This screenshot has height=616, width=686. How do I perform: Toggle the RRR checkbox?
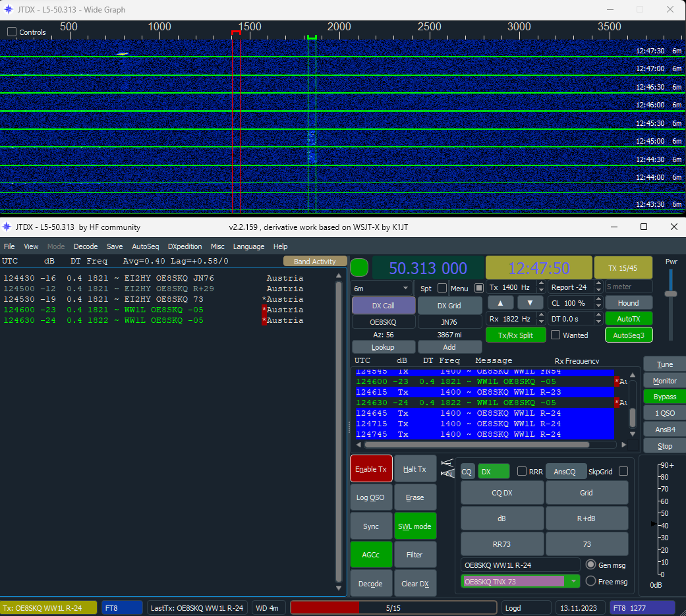point(521,471)
